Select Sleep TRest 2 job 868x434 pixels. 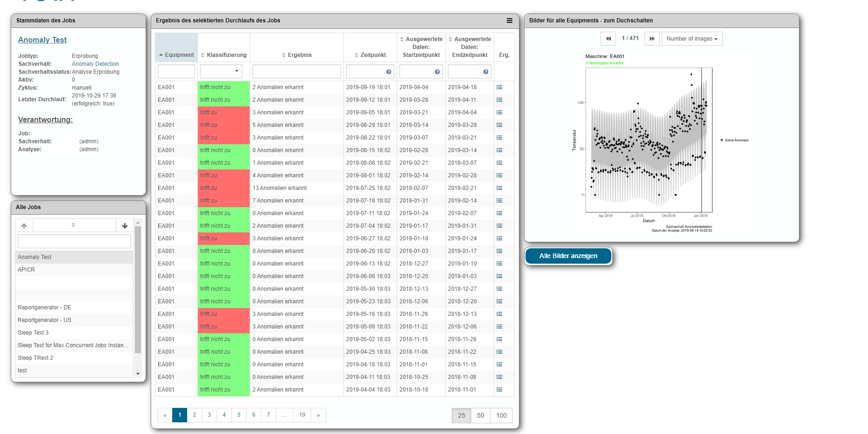[74, 358]
